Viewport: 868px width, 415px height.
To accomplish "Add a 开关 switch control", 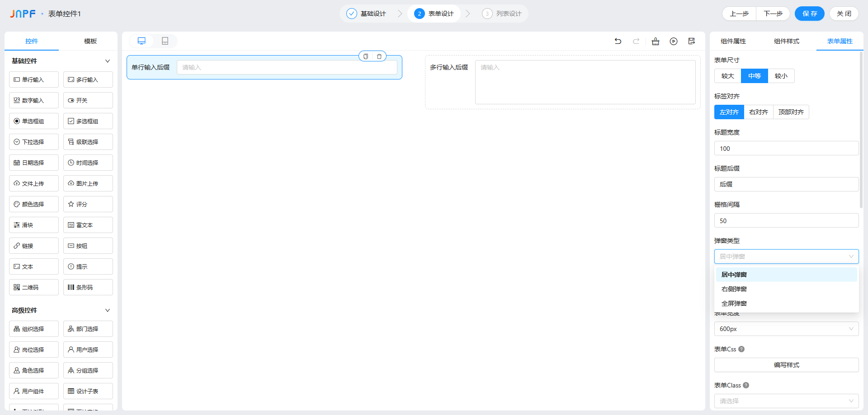I will click(x=88, y=100).
